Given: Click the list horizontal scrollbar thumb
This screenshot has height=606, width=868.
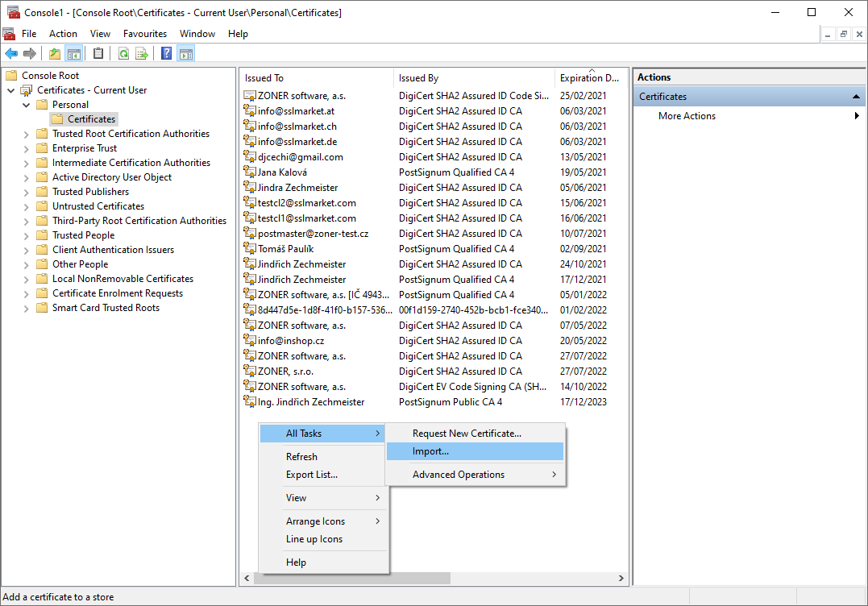Looking at the screenshot, I should 352,579.
